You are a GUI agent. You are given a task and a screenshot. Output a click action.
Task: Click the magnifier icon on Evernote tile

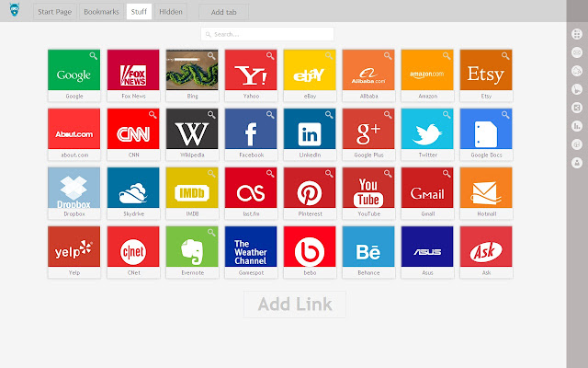click(x=211, y=233)
